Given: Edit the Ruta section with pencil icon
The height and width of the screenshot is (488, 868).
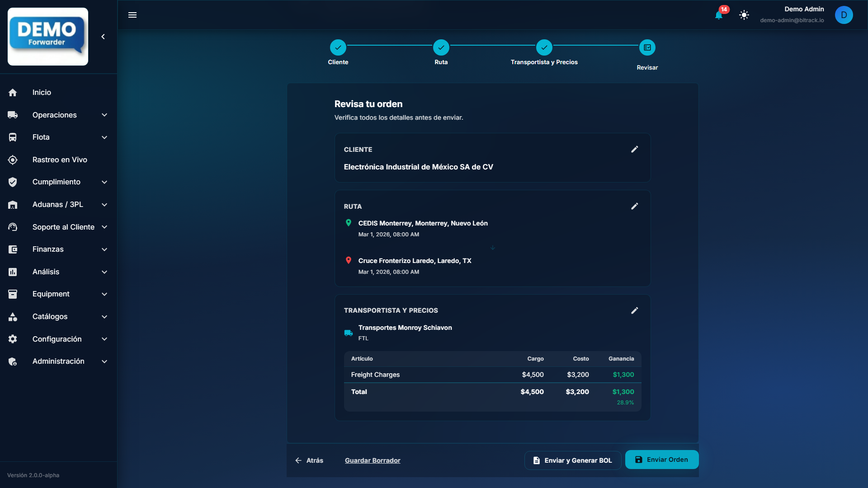Looking at the screenshot, I should click(635, 206).
